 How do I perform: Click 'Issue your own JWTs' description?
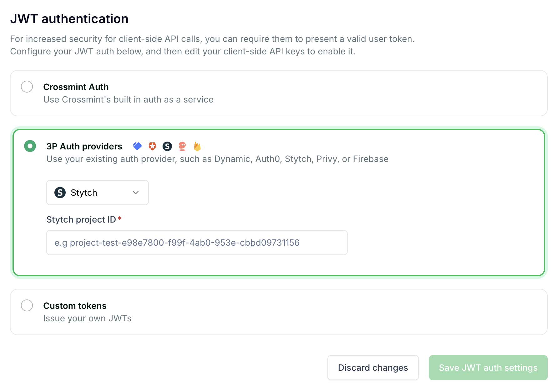coord(87,318)
